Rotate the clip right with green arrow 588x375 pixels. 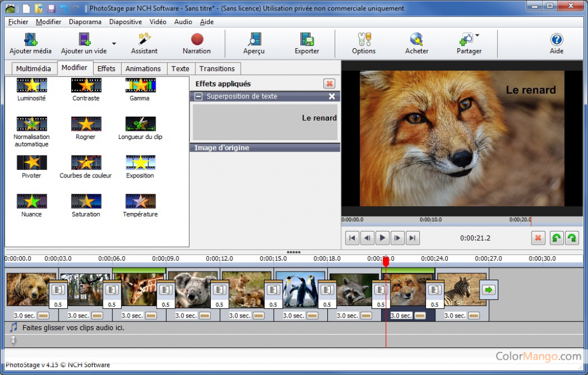(572, 238)
